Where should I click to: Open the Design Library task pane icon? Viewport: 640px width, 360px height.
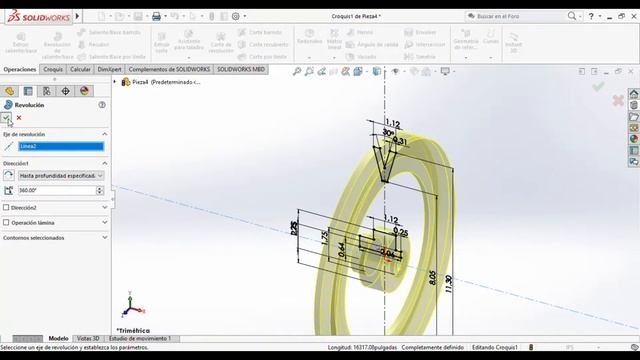(634, 105)
